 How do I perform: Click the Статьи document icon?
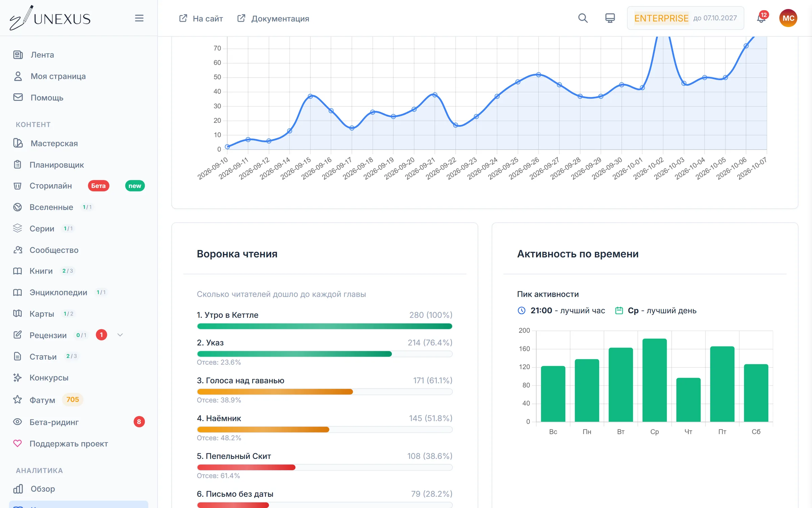tap(18, 356)
